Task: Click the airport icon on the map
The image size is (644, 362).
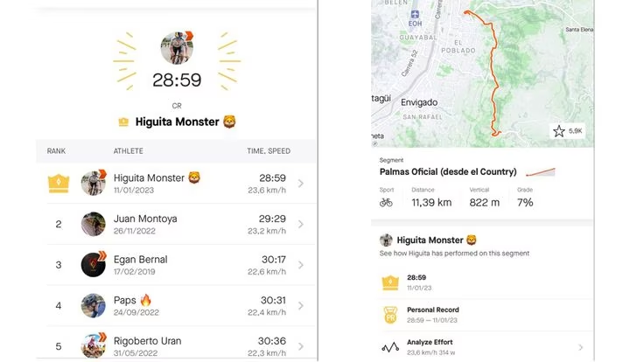Action: click(x=415, y=14)
